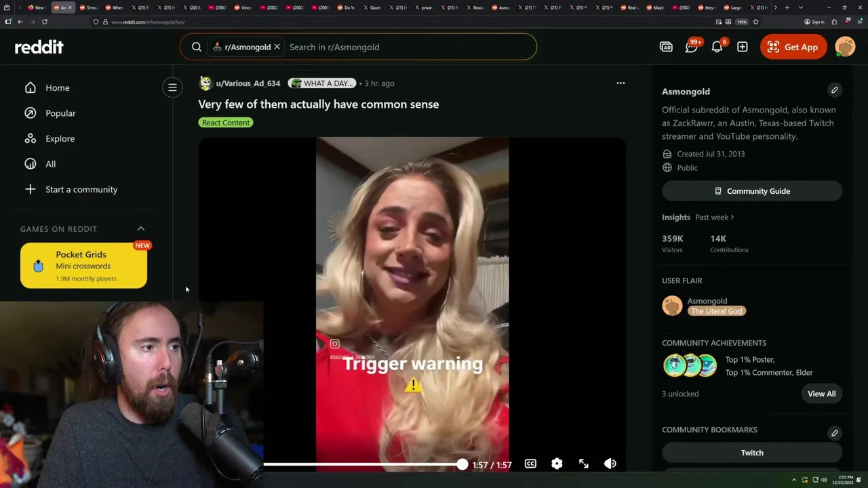Edit community bookmarks pencil icon
This screenshot has width=868, height=488.
tap(835, 433)
